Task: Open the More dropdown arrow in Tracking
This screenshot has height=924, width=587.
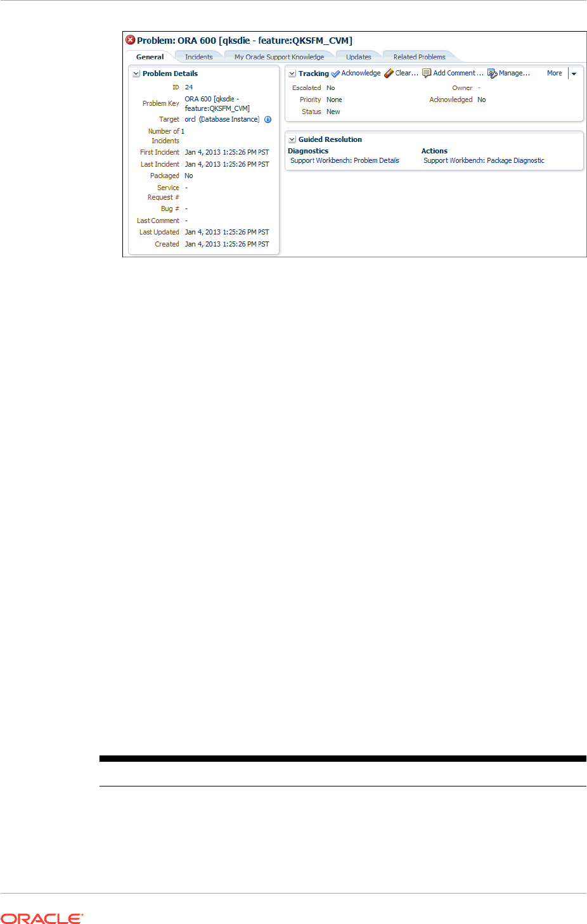Action: click(x=574, y=74)
